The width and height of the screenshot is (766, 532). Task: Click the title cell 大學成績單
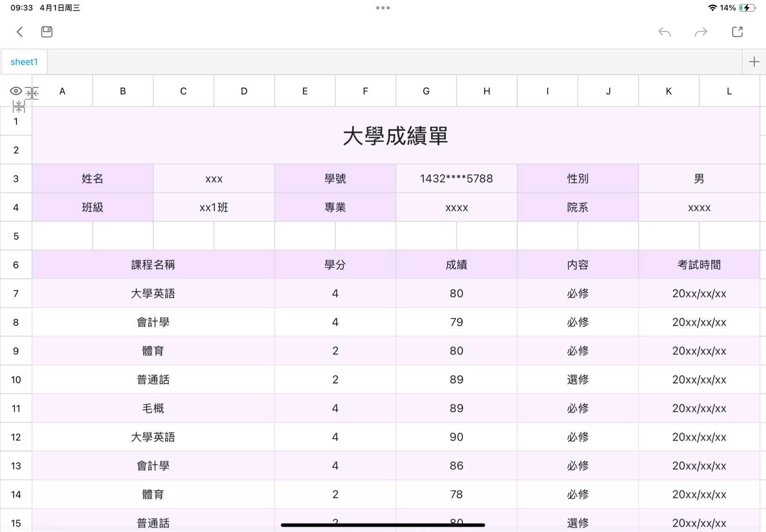coord(396,135)
